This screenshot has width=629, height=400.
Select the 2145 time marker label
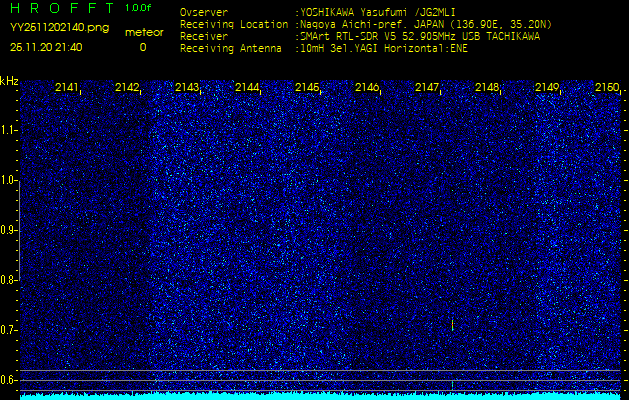(x=307, y=87)
